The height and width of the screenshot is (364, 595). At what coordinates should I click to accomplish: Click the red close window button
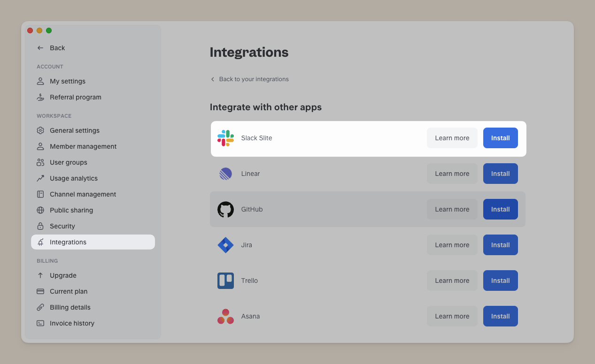tap(30, 30)
